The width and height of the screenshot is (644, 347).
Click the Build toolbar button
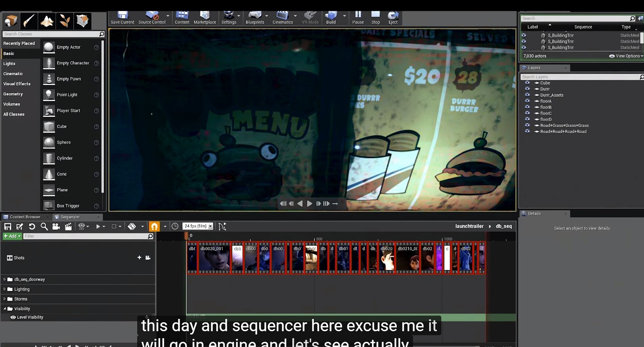(331, 18)
